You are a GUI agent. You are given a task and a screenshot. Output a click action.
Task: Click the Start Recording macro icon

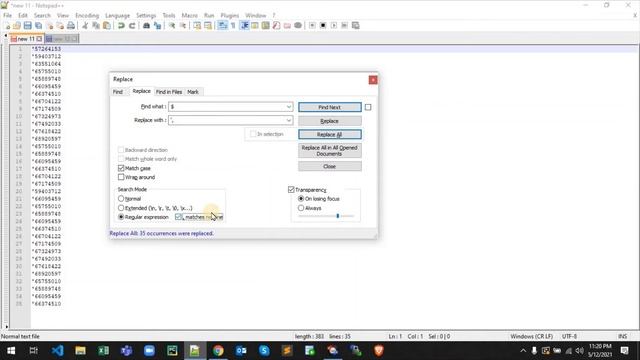tap(312, 26)
